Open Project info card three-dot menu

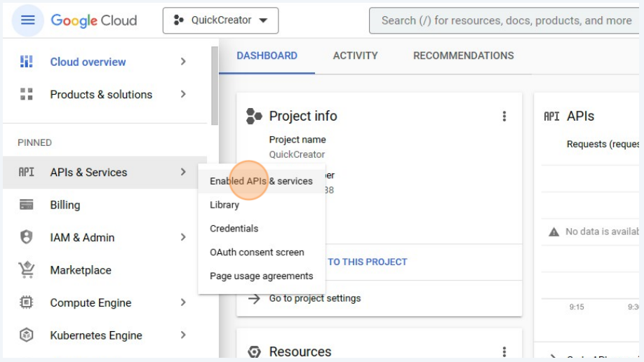click(504, 116)
